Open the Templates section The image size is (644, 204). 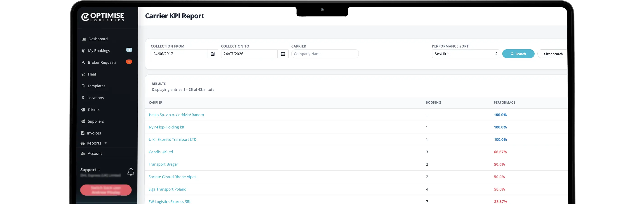point(96,86)
